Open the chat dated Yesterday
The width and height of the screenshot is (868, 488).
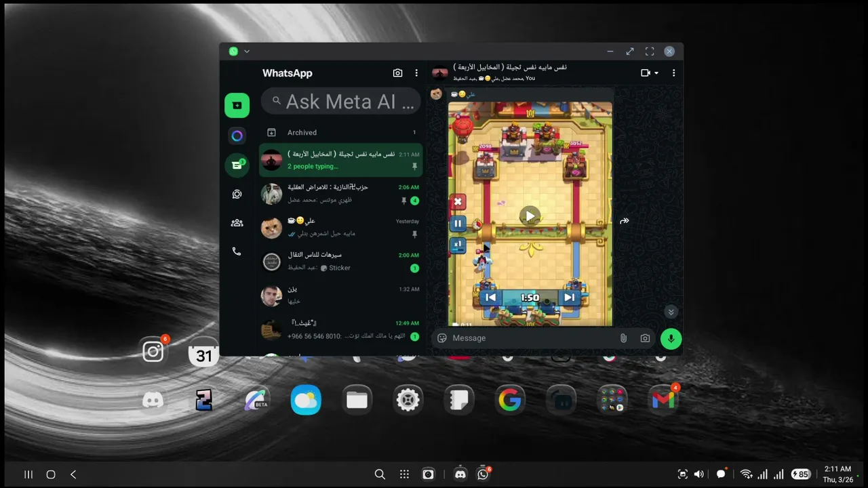coord(341,227)
